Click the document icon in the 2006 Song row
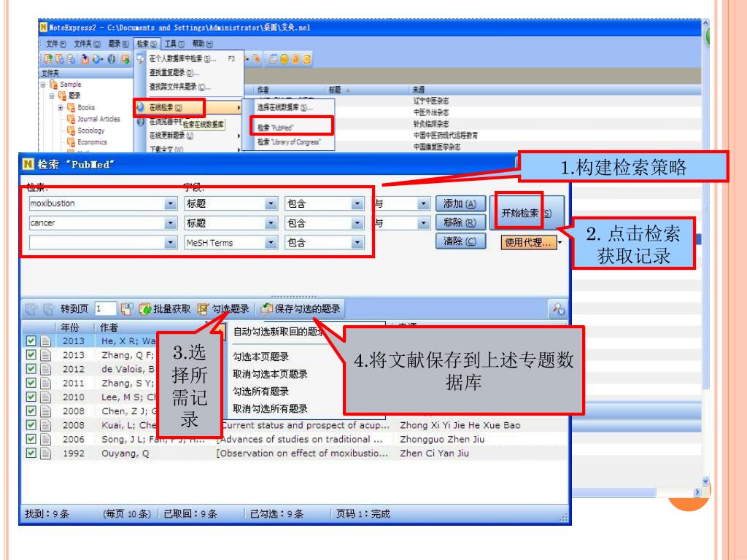 (46, 439)
